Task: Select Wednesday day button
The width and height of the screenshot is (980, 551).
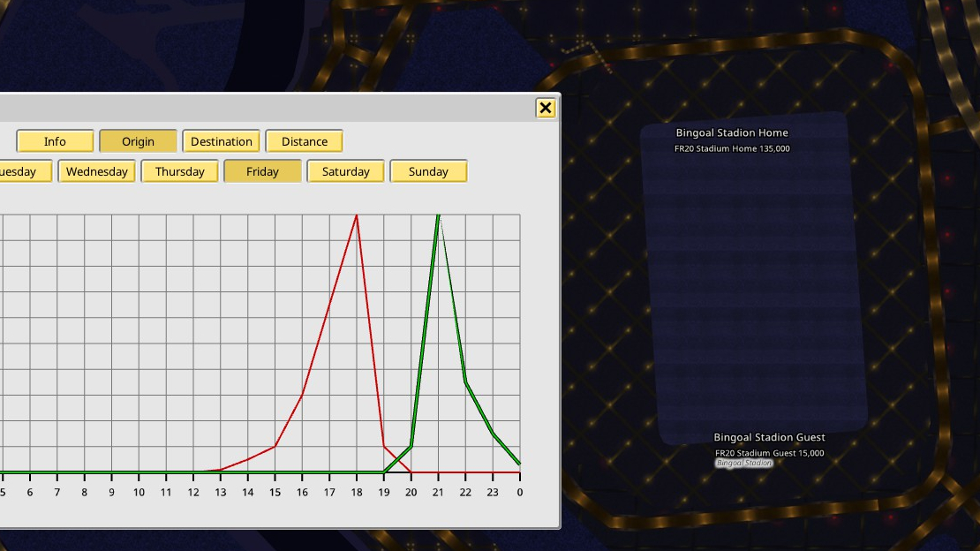Action: [x=97, y=171]
